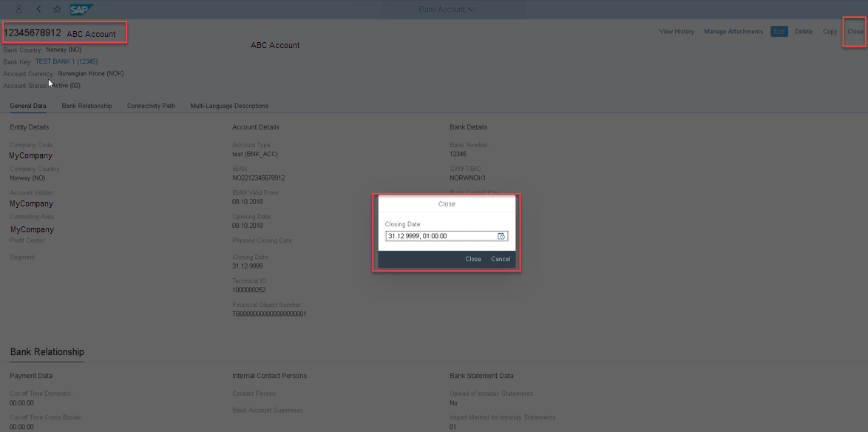Open View History
The image size is (868, 432).
676,31
